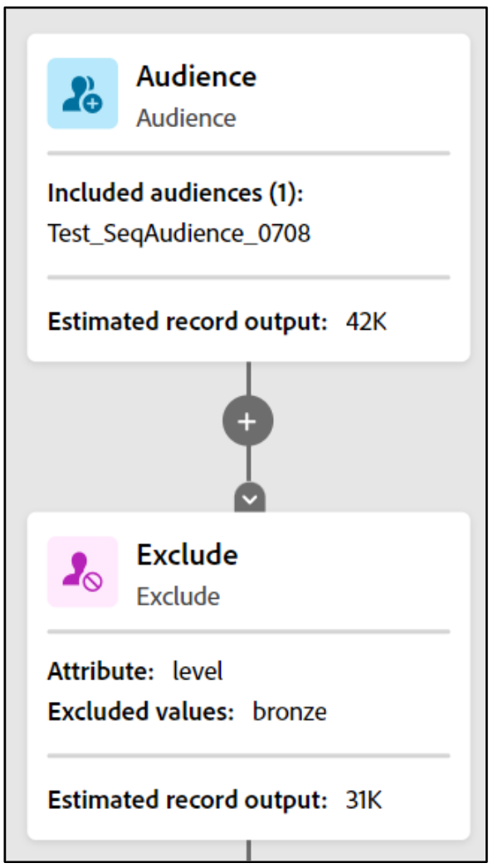The image size is (493, 868).
Task: Select the Audience card title
Action: (x=197, y=76)
